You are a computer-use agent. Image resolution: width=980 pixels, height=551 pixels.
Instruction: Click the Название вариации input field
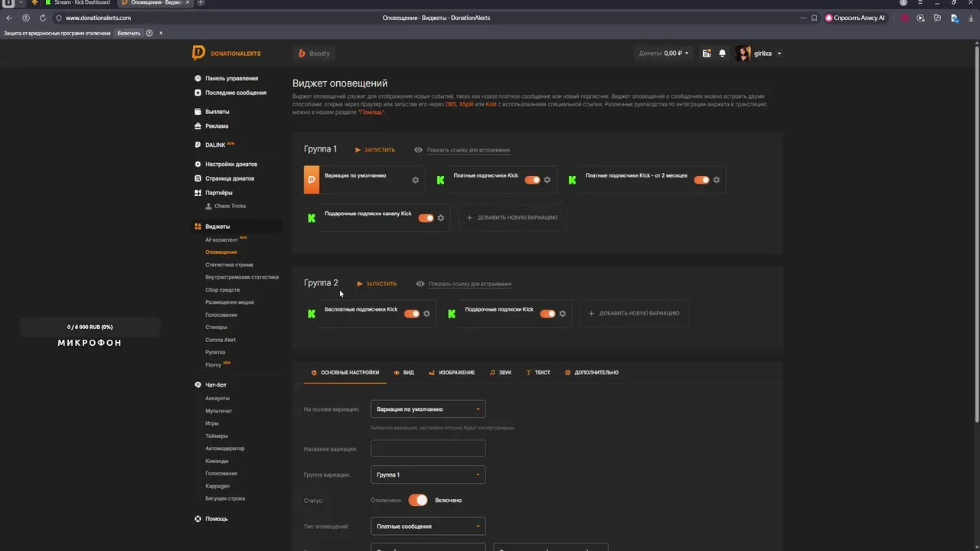[x=428, y=448]
